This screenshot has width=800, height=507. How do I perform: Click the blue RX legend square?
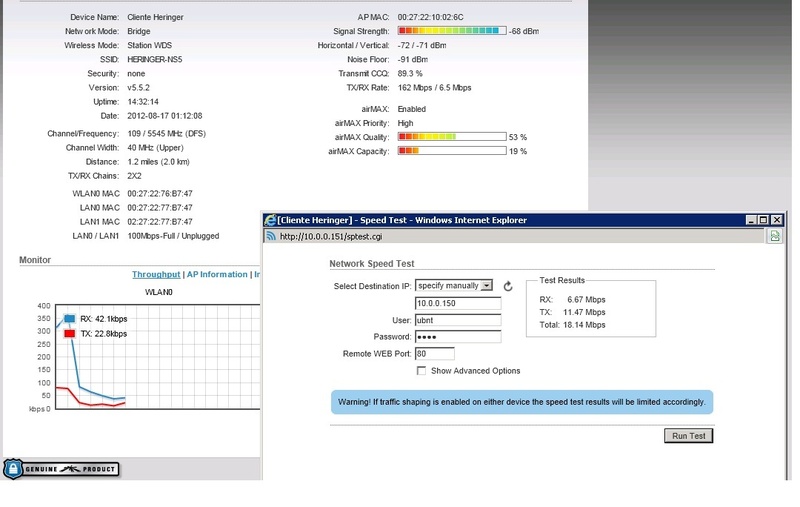pos(70,319)
